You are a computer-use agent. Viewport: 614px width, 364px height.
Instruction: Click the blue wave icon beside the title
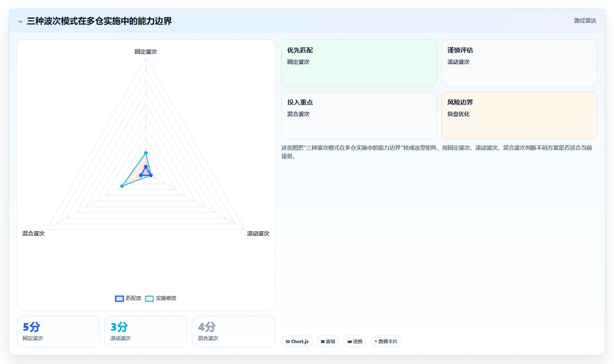click(20, 21)
